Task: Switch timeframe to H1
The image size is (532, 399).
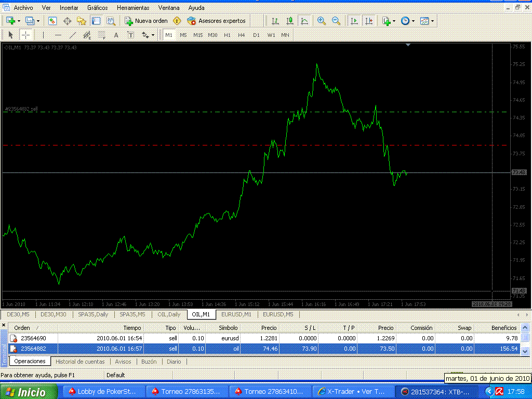Action: tap(227, 35)
